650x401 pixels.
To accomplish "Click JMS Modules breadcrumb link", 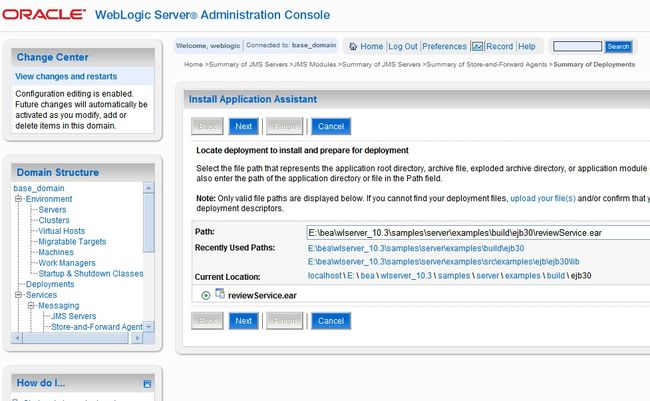I will 315,64.
